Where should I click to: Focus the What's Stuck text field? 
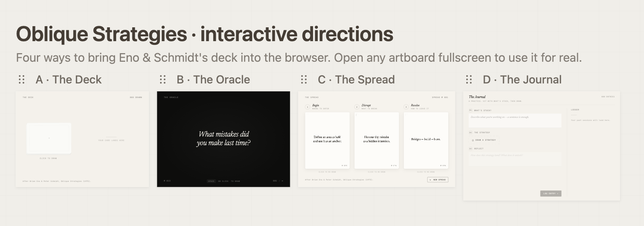(x=515, y=120)
